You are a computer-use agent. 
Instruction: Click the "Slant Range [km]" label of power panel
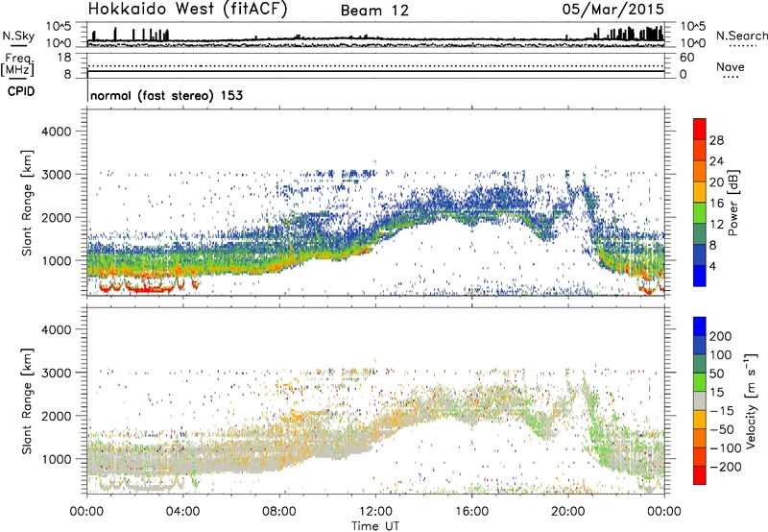(x=27, y=203)
